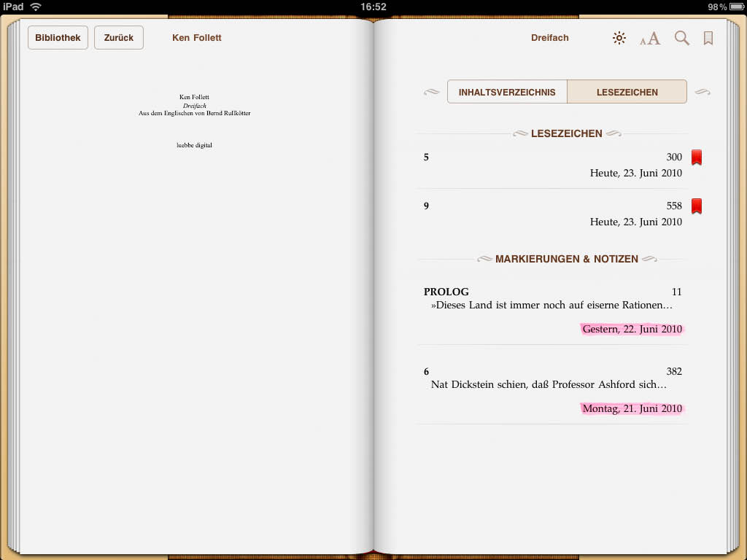Tap the highlighted date Montag, 21. Juni 2010

[632, 408]
